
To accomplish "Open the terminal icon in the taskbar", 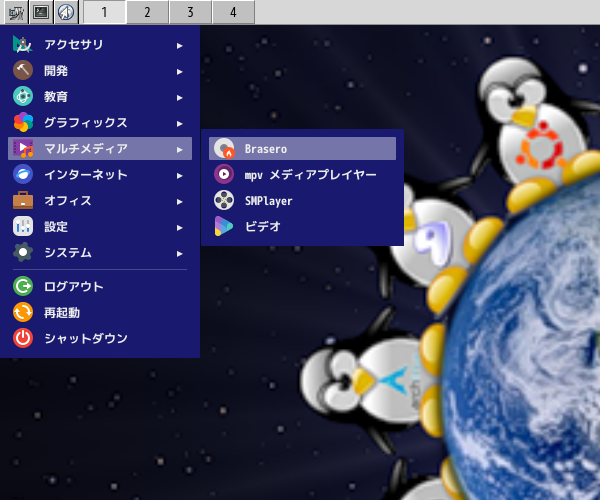I will 41,12.
